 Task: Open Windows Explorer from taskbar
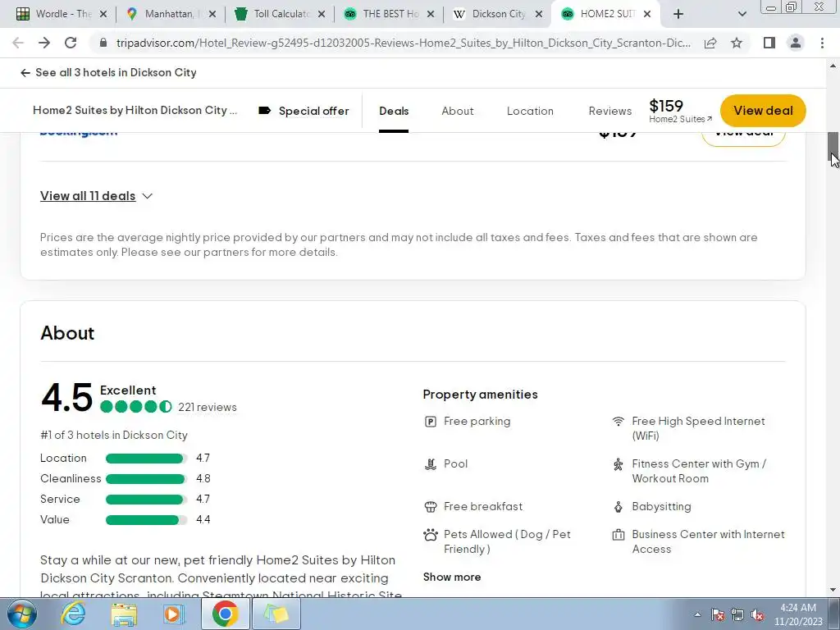[124, 614]
